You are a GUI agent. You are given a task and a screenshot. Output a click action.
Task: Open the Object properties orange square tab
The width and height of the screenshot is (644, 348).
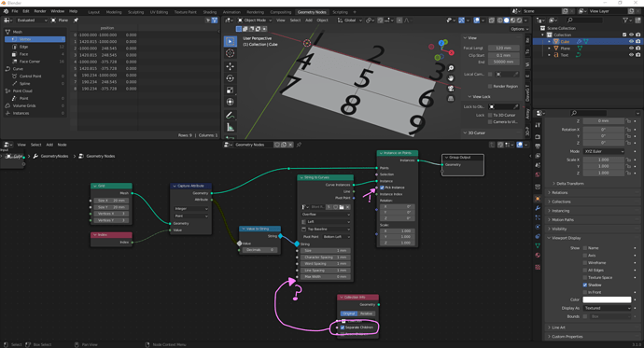pyautogui.click(x=538, y=199)
